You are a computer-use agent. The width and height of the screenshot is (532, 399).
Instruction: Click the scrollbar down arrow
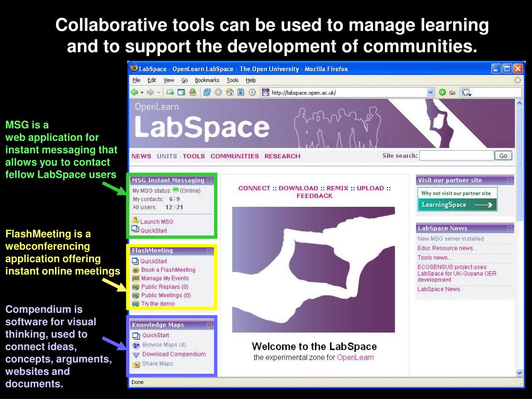[520, 373]
